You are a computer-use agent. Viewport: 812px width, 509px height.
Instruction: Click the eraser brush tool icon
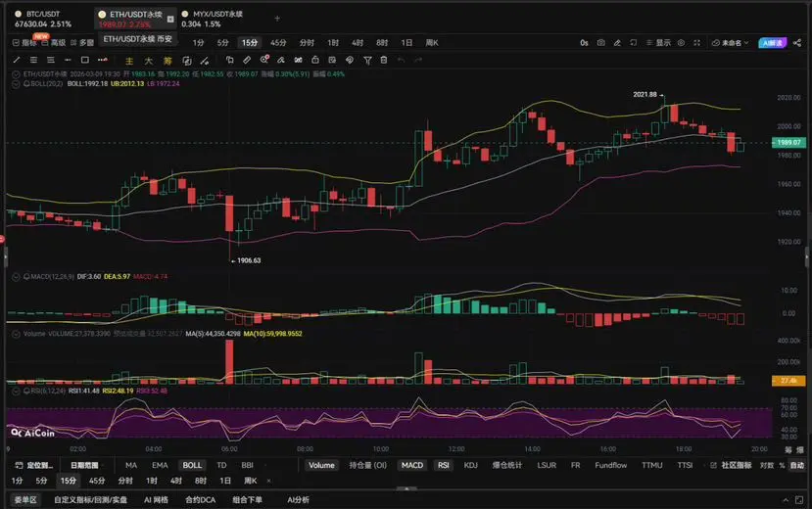pos(281,60)
